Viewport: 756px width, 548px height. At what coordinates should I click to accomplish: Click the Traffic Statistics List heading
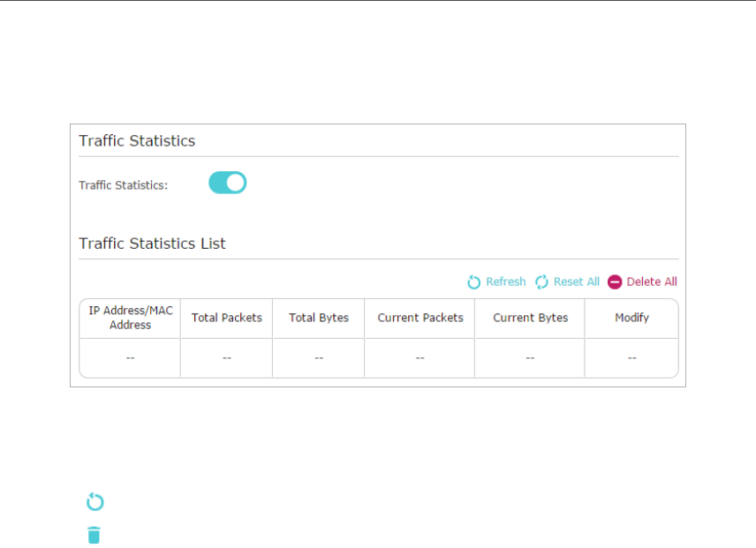tap(152, 244)
